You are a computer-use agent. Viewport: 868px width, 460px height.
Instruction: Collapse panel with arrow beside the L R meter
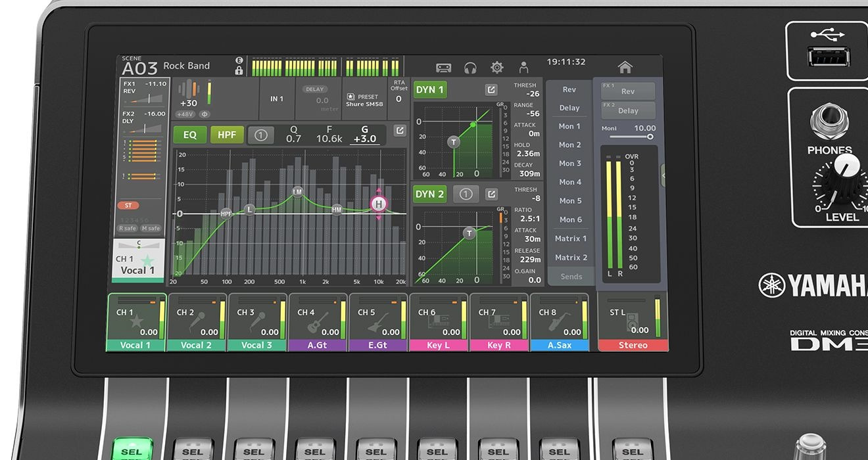663,175
